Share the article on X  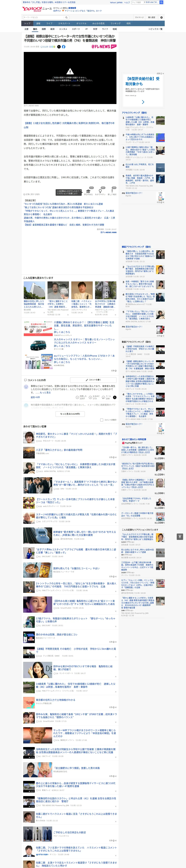click(59, 47)
